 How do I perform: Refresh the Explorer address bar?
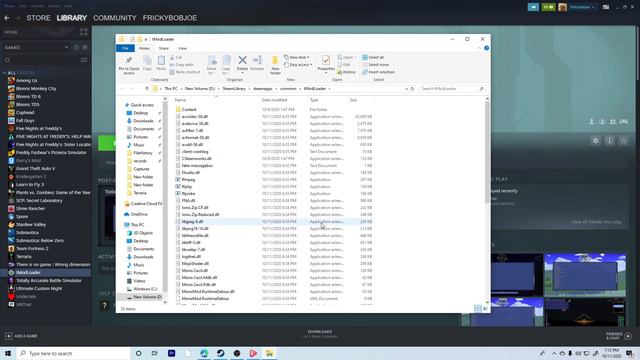click(412, 89)
